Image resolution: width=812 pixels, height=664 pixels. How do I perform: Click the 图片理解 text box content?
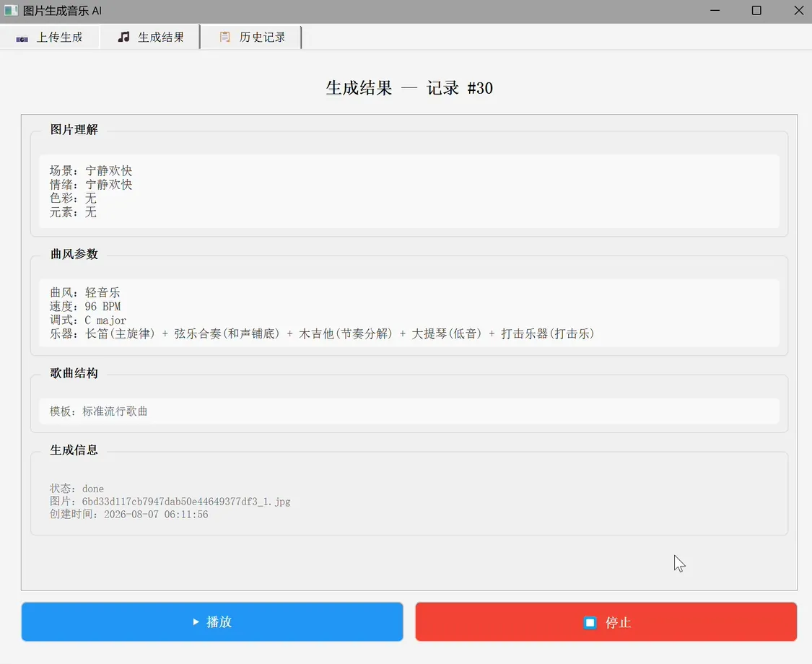[409, 191]
